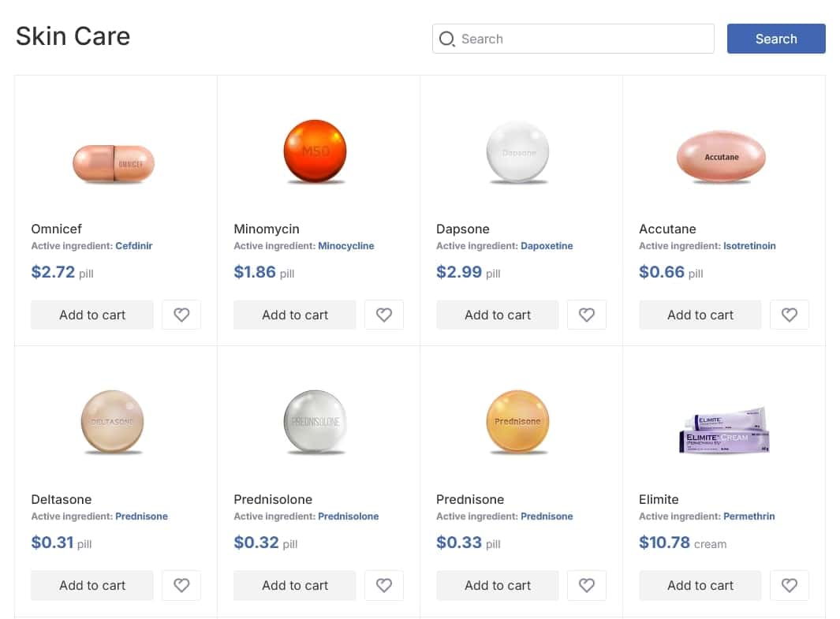Screen dimensions: 840x619
Task: Open the Dapoxetine ingredient link
Action: [549, 245]
